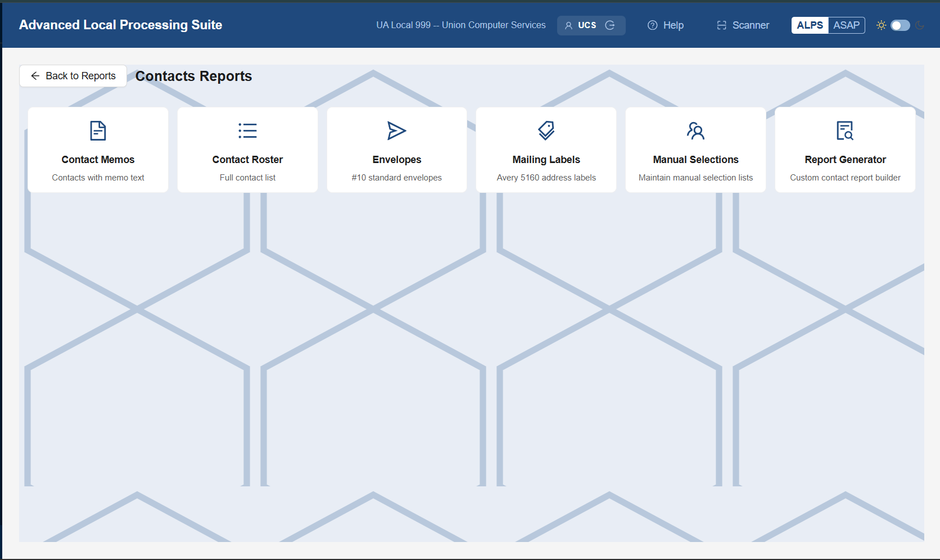Click the Scanner icon in header

click(722, 25)
